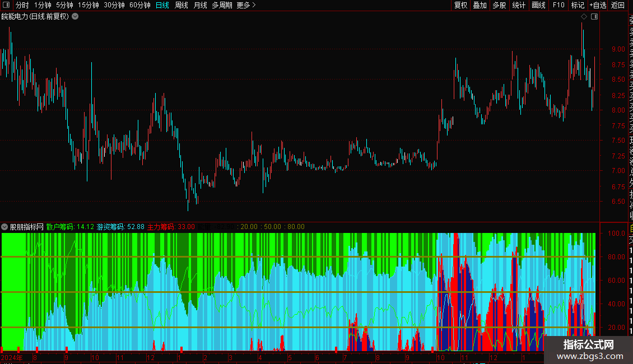Open the 多股 multi-stock view
Image resolution: width=633 pixels, height=364 pixels.
pos(499,5)
